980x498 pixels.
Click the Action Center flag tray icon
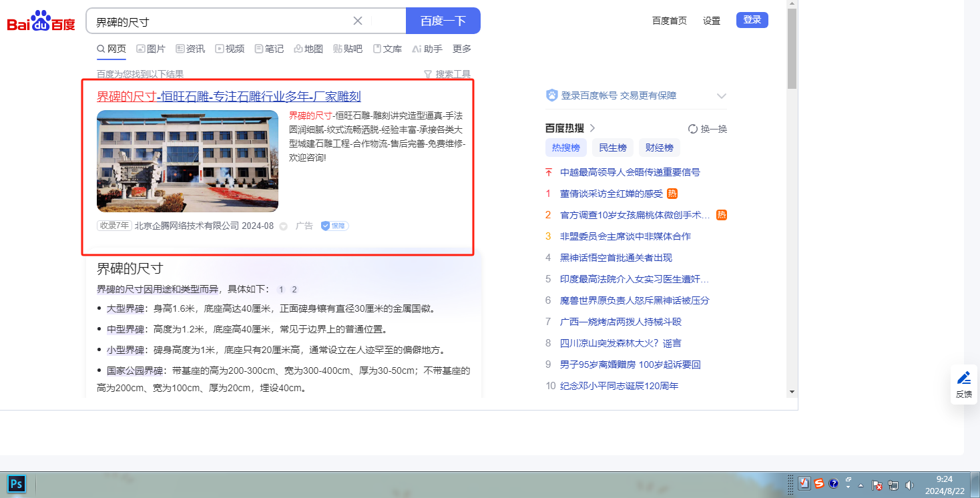click(x=878, y=485)
